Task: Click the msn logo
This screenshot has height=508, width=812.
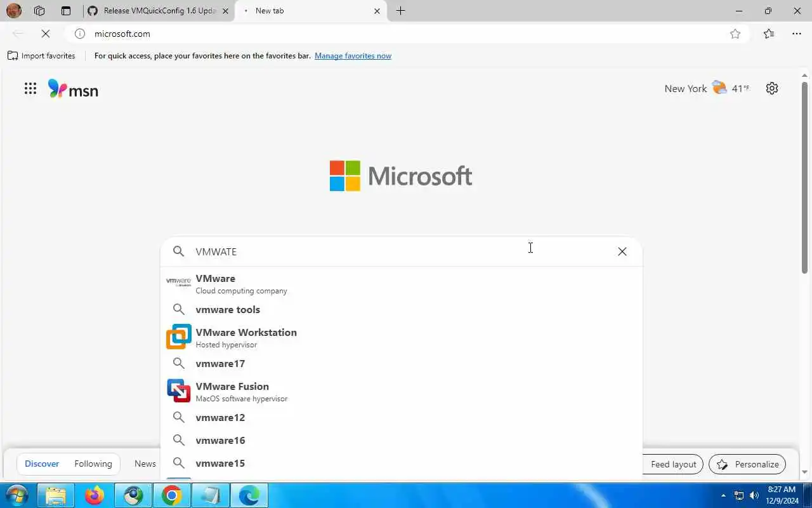Action: (x=73, y=89)
